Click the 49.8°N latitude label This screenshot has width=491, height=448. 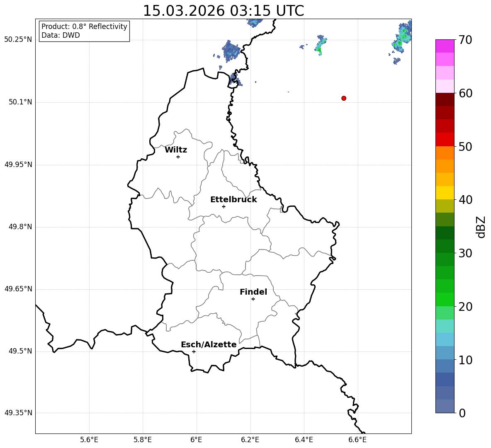pos(20,227)
